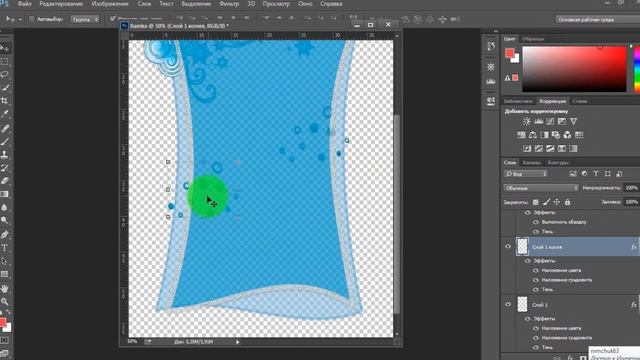Viewport: 640px width, 360px height.
Task: Select the Pen tool
Action: point(4,235)
